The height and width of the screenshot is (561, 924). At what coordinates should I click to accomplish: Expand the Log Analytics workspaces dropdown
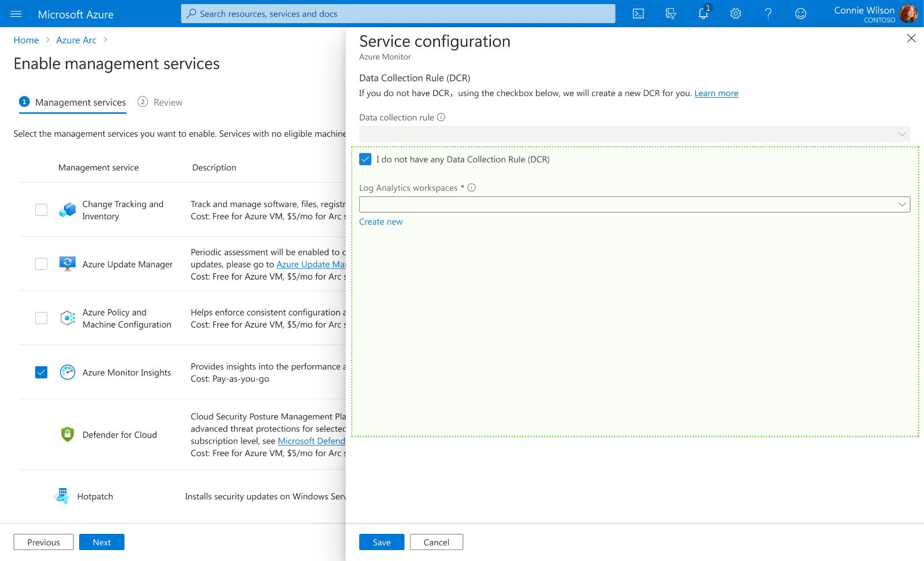634,205
